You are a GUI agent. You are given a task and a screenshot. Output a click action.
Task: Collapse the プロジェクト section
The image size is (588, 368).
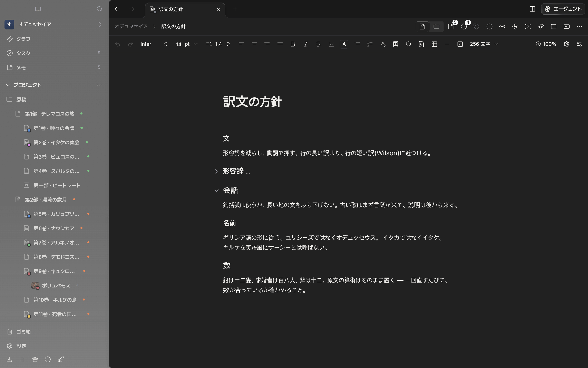point(8,85)
